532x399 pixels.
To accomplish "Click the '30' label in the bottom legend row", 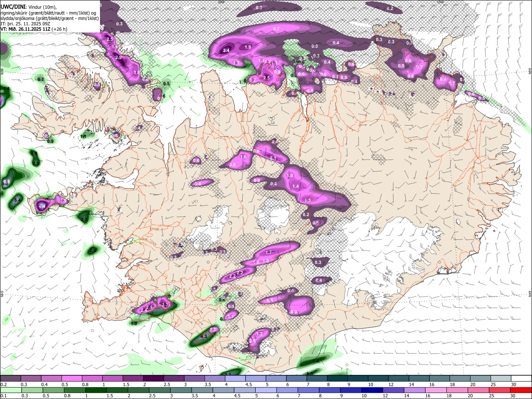I will coord(514,396).
